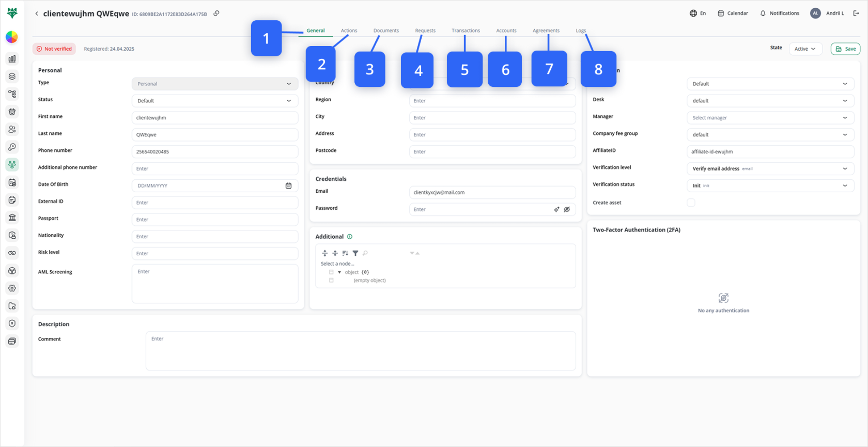Open the En language selector

click(x=698, y=13)
